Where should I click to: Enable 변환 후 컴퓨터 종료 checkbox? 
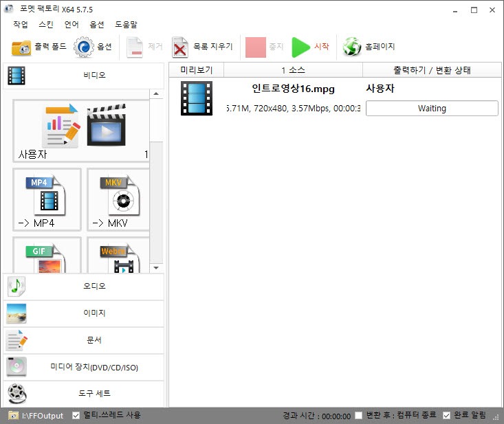click(359, 416)
